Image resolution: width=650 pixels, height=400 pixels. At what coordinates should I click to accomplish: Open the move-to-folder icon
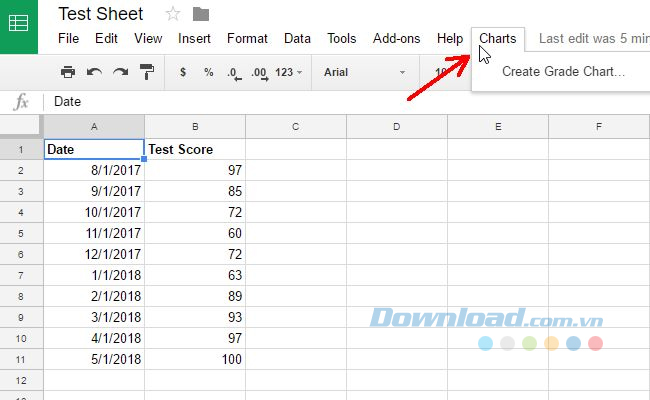(x=201, y=14)
